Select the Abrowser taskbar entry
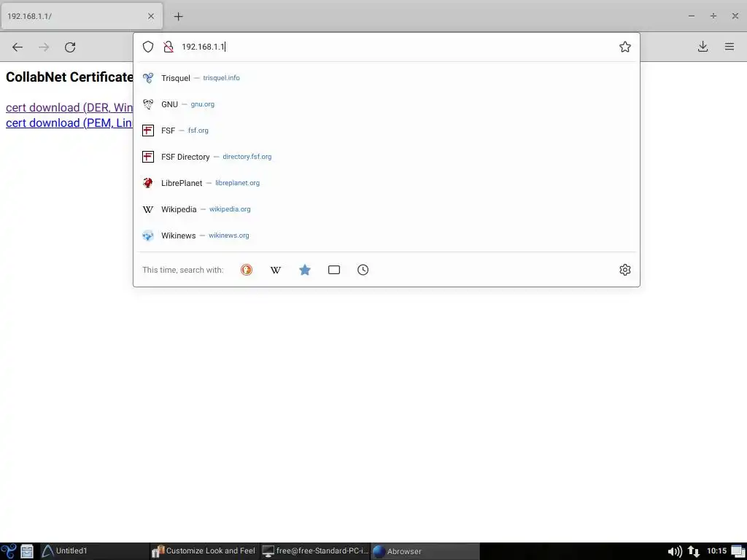This screenshot has height=560, width=747. (x=425, y=551)
